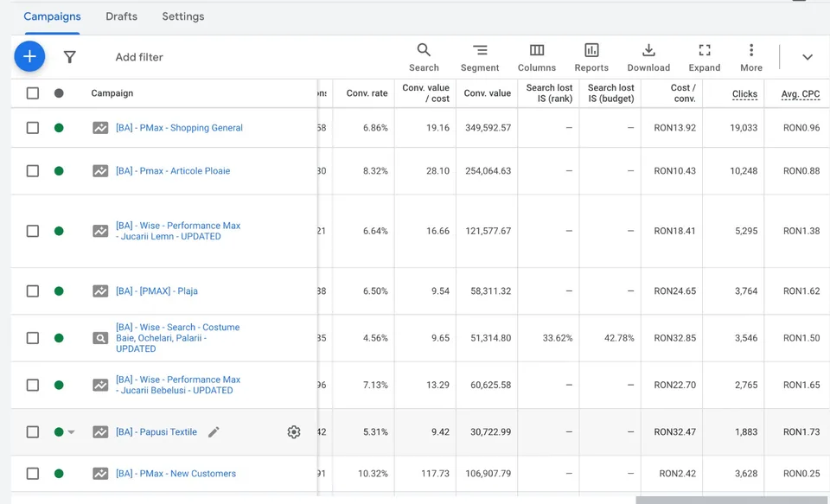Image resolution: width=830 pixels, height=504 pixels.
Task: Click search campaign icon of Costume Baie
Action: [x=100, y=338]
